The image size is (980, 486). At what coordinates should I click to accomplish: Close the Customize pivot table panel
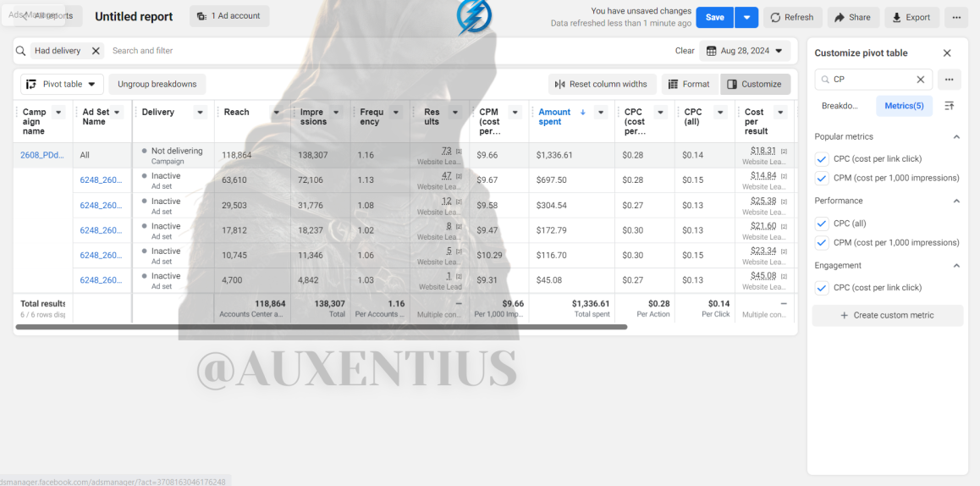click(x=947, y=53)
